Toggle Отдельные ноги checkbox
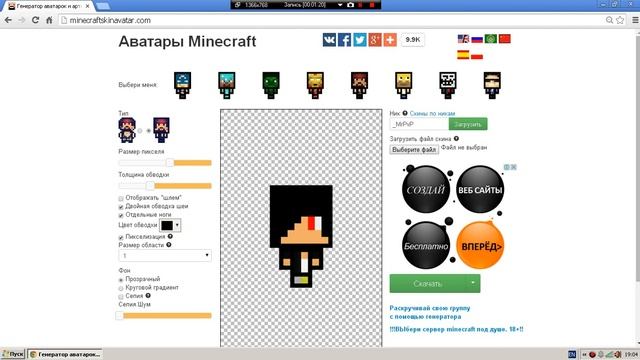 tap(121, 215)
